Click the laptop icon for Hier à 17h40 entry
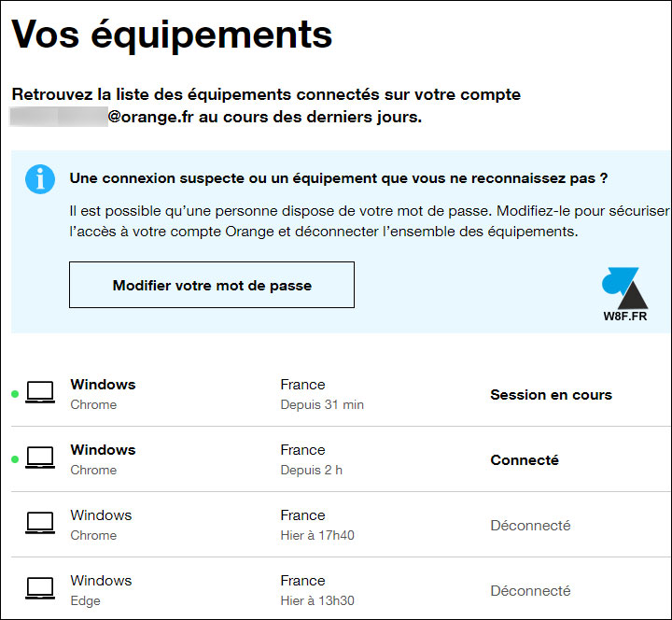The image size is (672, 620). pos(40,523)
